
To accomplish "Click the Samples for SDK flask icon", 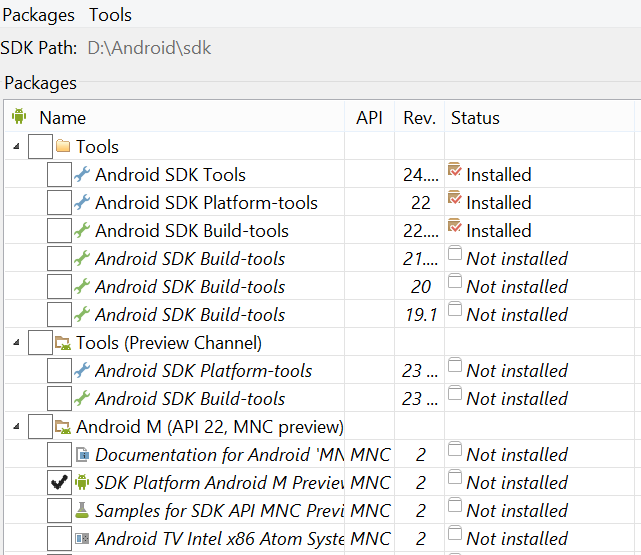I will click(82, 510).
